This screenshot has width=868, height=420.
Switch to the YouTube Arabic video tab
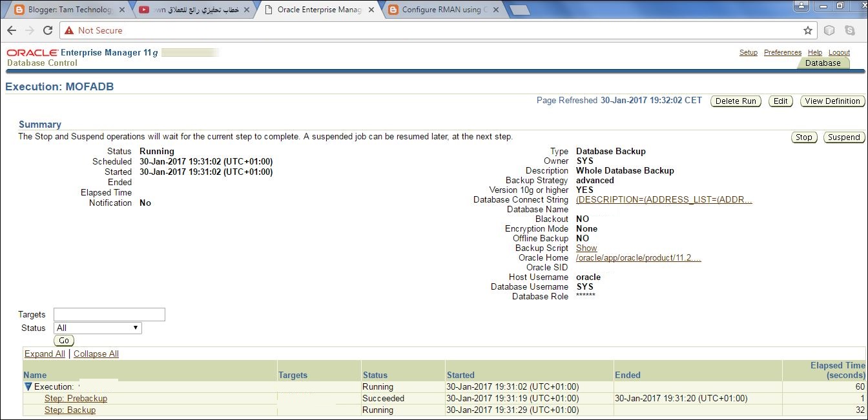click(x=195, y=10)
